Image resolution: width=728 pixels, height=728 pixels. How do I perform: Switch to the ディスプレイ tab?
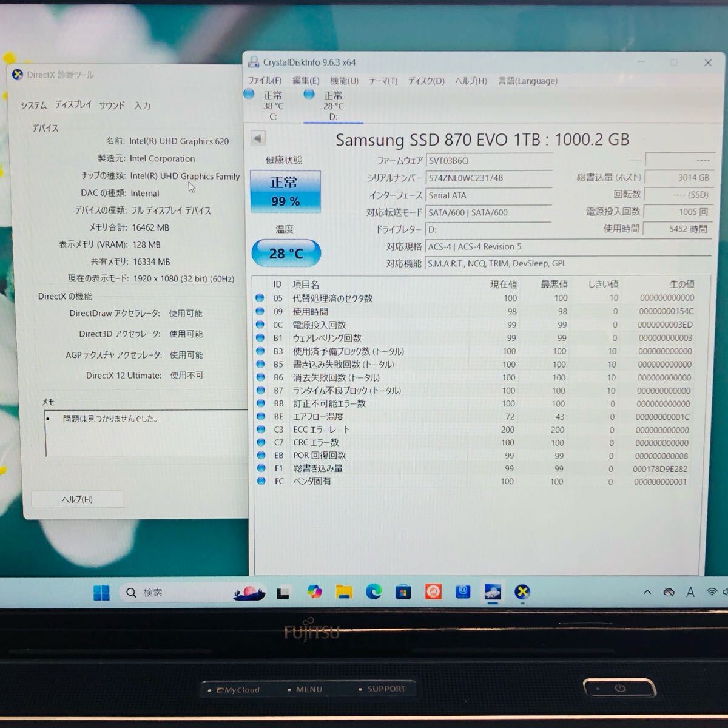click(73, 104)
